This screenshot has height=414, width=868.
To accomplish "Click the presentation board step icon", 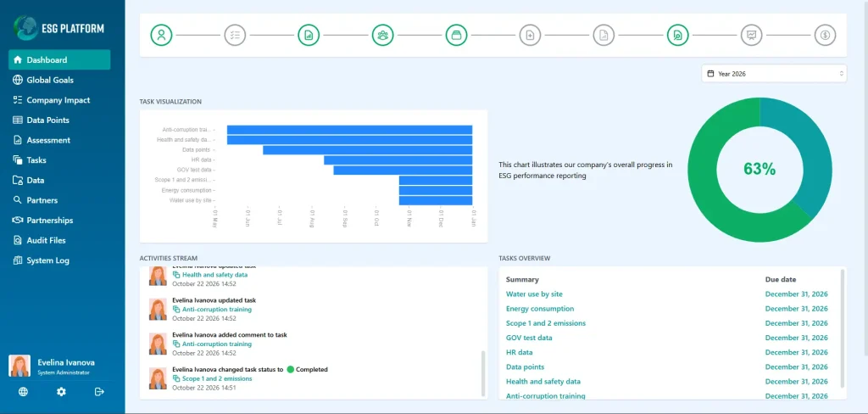I will click(x=752, y=35).
